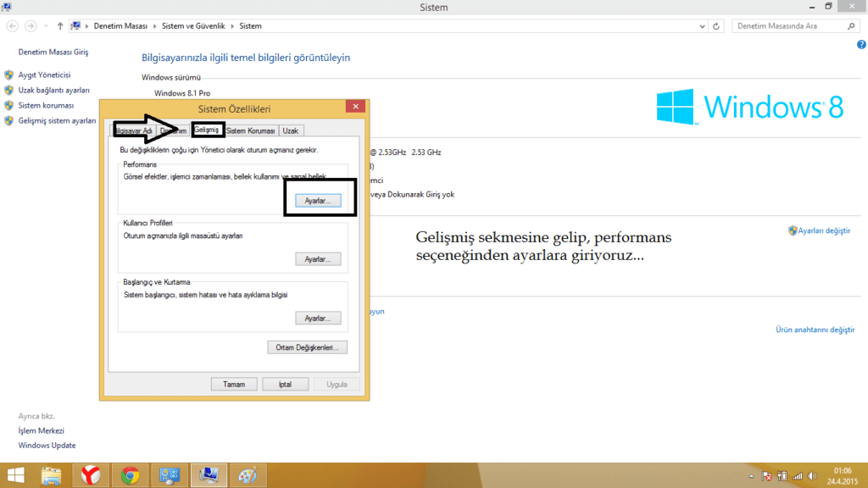Click Ortam Değişkenleri button

coord(307,347)
